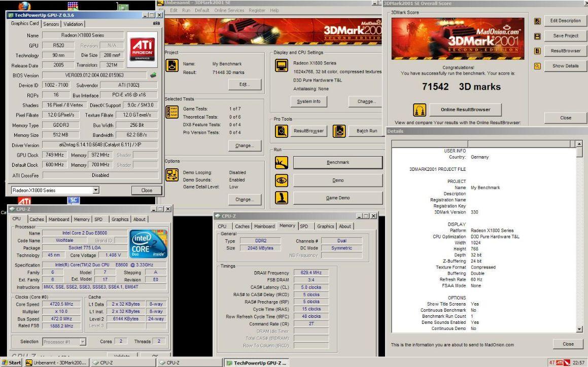The height and width of the screenshot is (367, 588).
Task: Click the CPU-Z Core Speed 4720.5 MHz value
Action: coord(61,304)
